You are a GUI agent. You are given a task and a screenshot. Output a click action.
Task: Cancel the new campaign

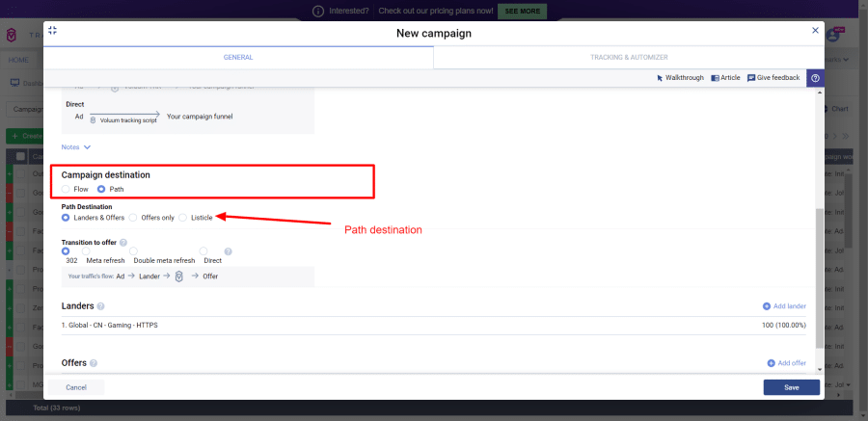[x=76, y=387]
